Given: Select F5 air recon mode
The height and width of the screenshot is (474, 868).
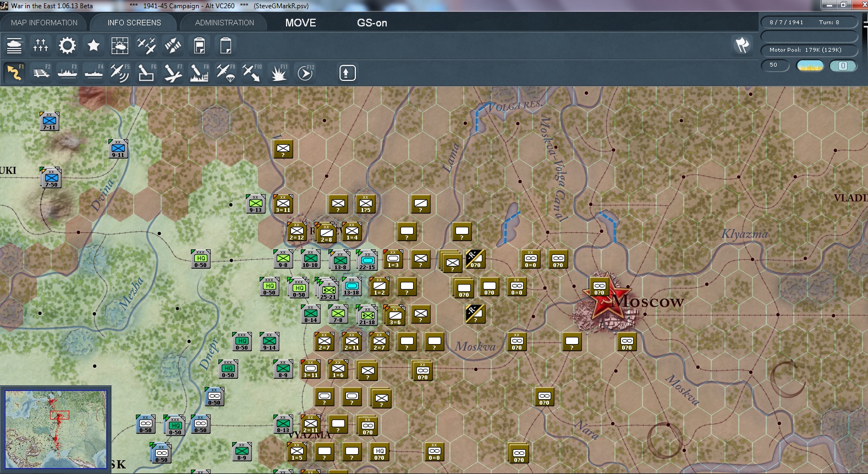Looking at the screenshot, I should pyautogui.click(x=120, y=72).
